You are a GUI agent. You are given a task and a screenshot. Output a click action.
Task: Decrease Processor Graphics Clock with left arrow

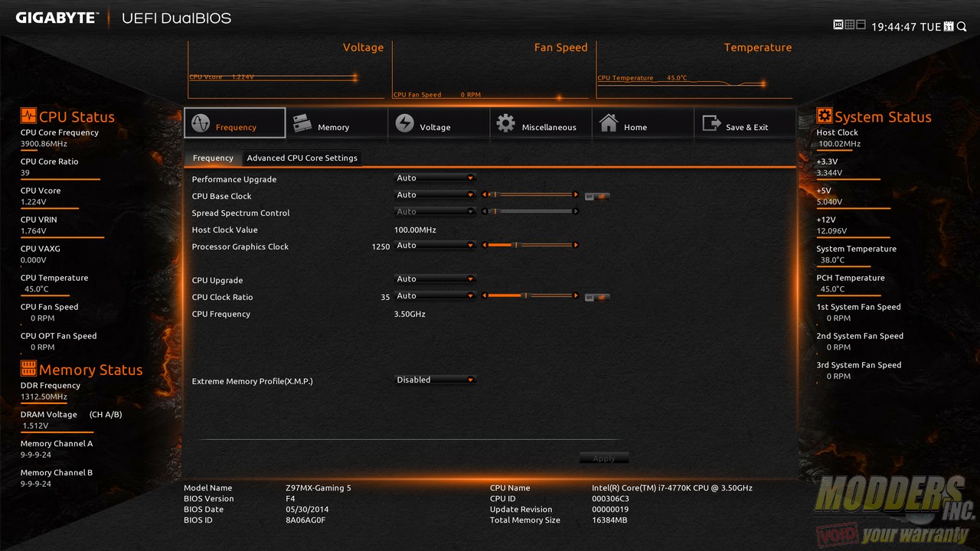(484, 246)
